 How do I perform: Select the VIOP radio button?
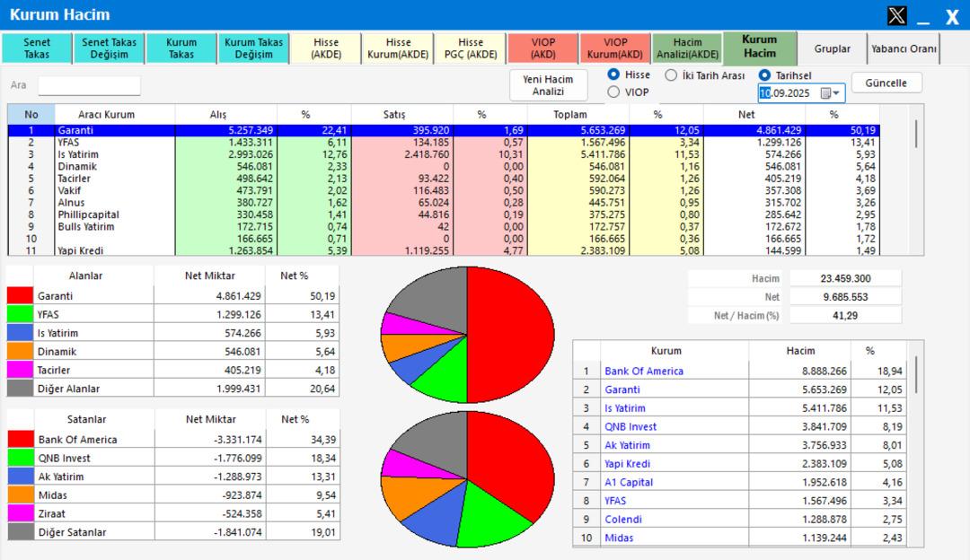613,92
